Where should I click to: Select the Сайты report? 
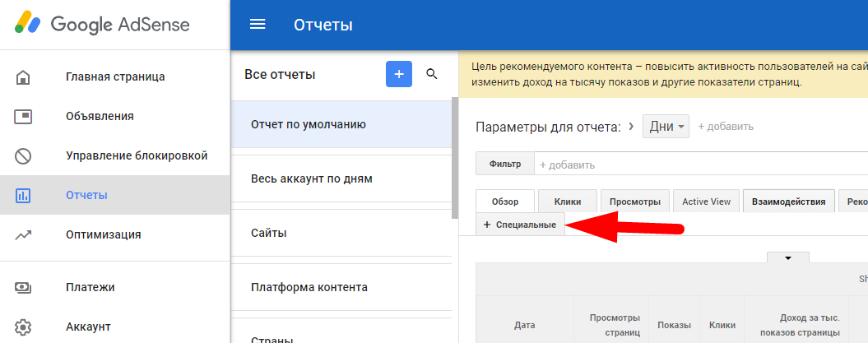[341, 233]
